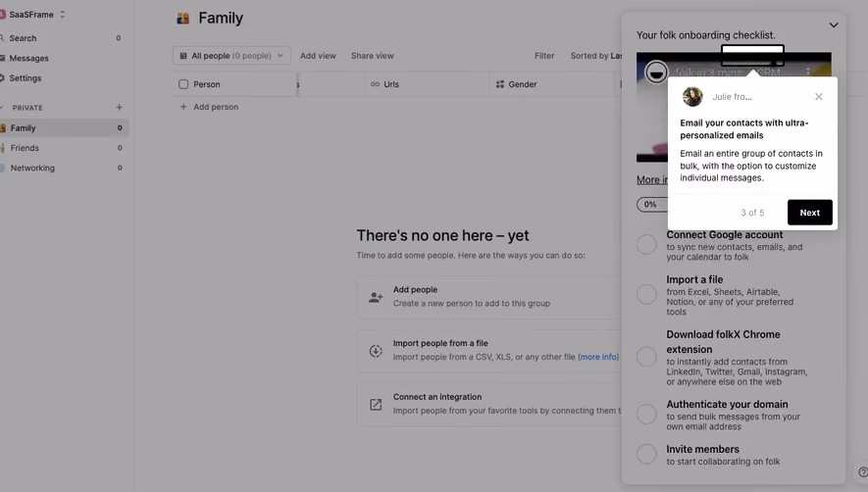
Task: Click the Add people person-plus icon
Action: [376, 297]
